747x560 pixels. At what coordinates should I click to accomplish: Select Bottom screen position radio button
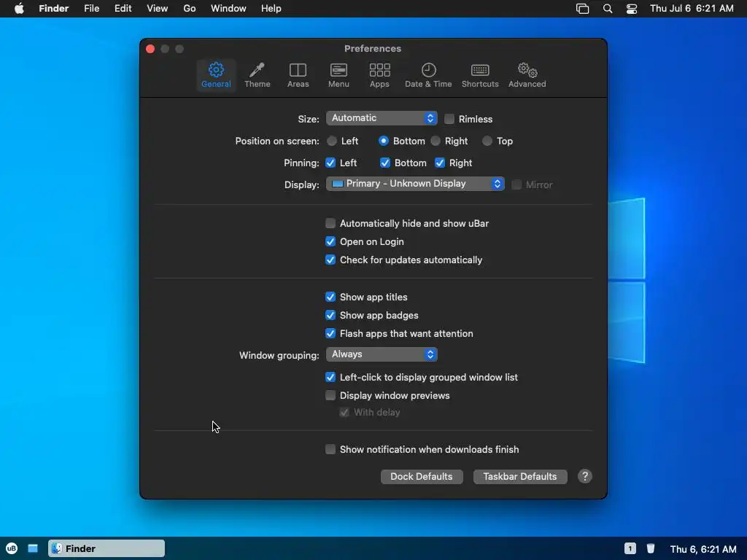384,141
